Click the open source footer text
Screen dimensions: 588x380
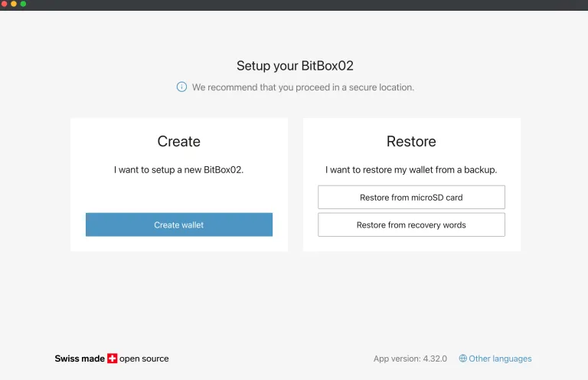point(144,359)
